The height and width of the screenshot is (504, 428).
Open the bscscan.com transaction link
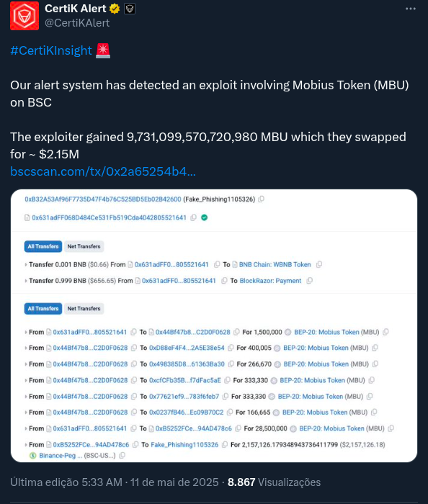click(103, 171)
